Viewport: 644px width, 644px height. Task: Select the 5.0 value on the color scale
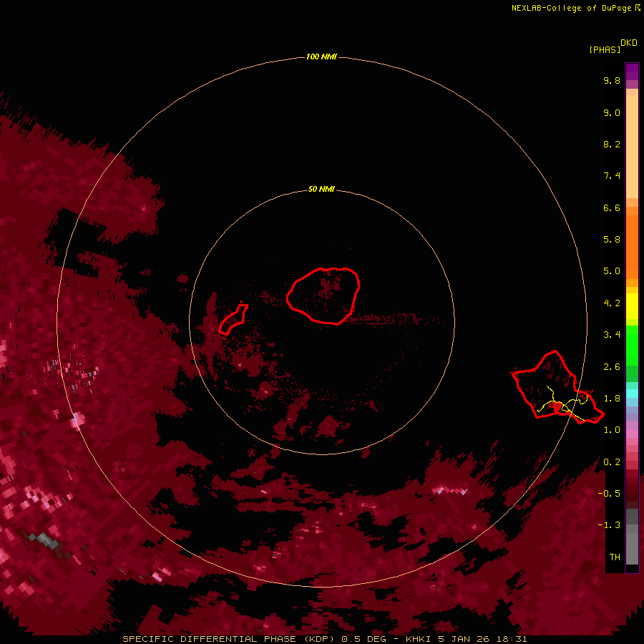(x=612, y=271)
